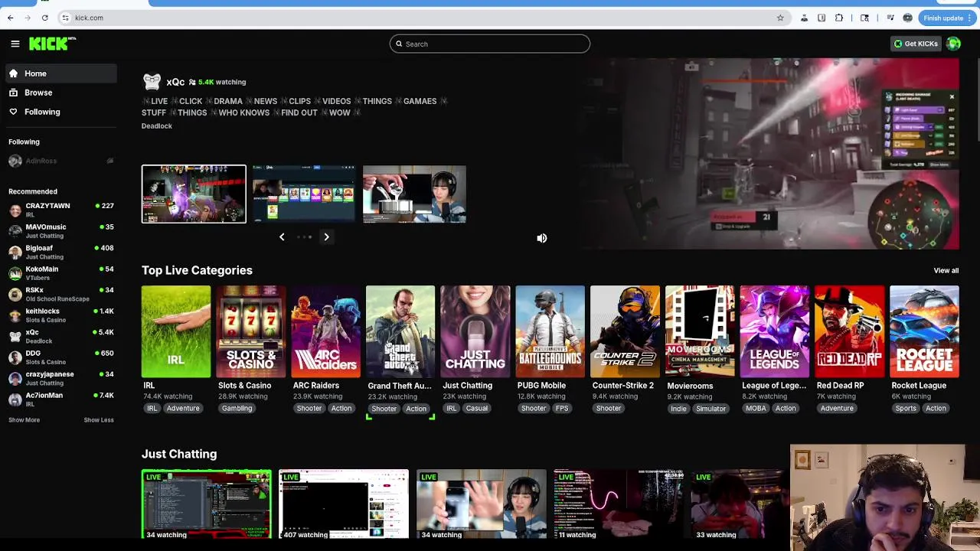980x551 pixels.
Task: Open the hamburger sidebar menu
Action: (x=15, y=44)
